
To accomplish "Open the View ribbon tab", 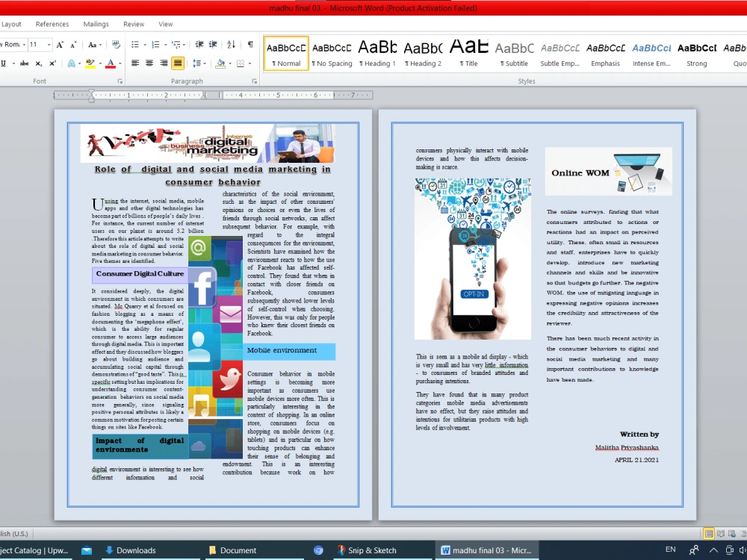I will (x=165, y=25).
